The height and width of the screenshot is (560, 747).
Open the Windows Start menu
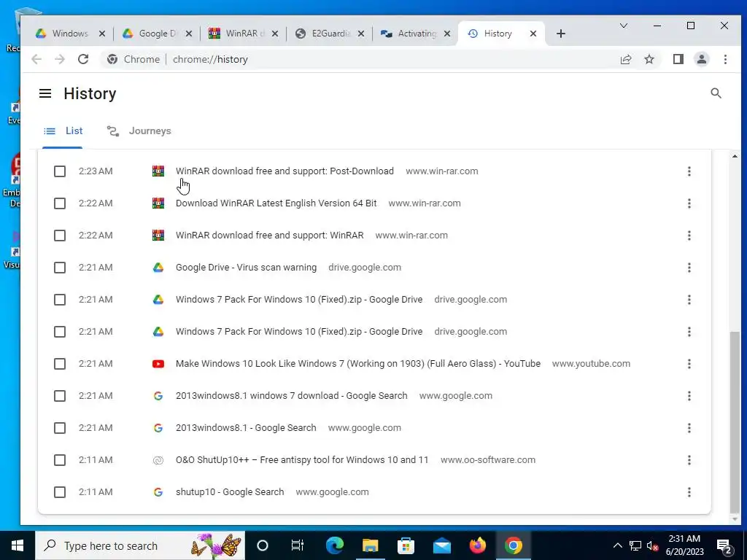click(x=18, y=545)
